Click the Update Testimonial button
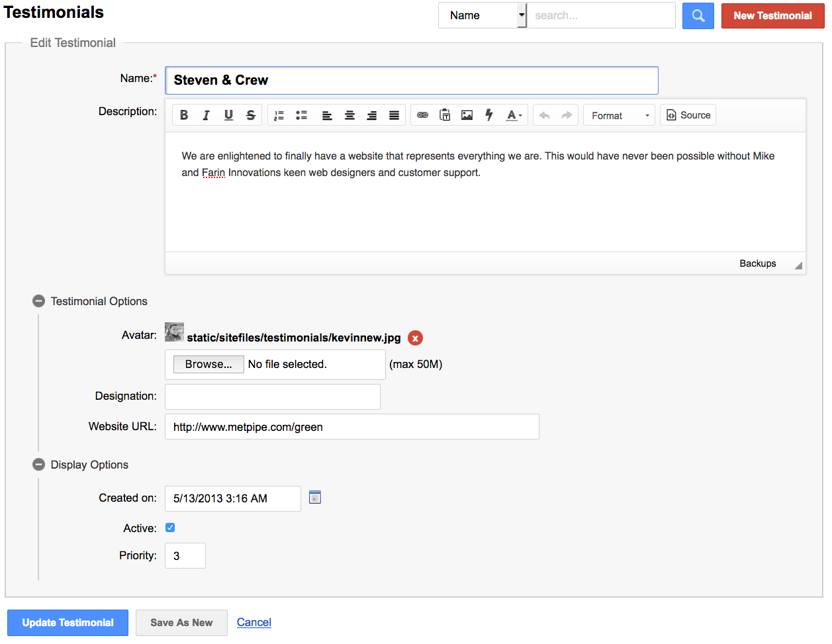Viewport: 832px width, 644px height. tap(68, 623)
